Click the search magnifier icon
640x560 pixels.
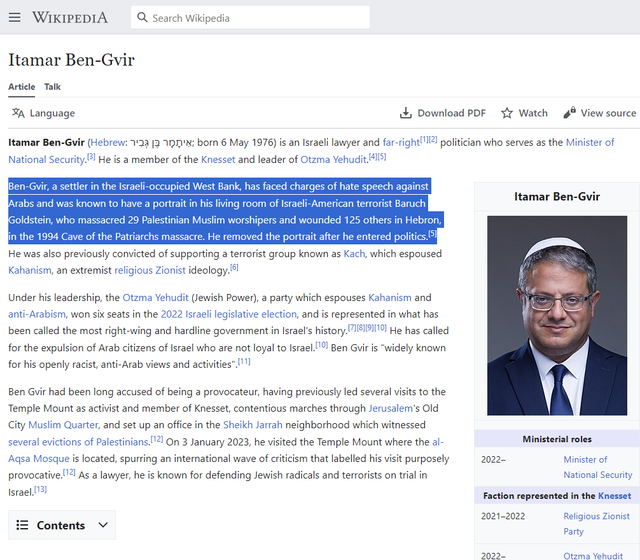142,17
